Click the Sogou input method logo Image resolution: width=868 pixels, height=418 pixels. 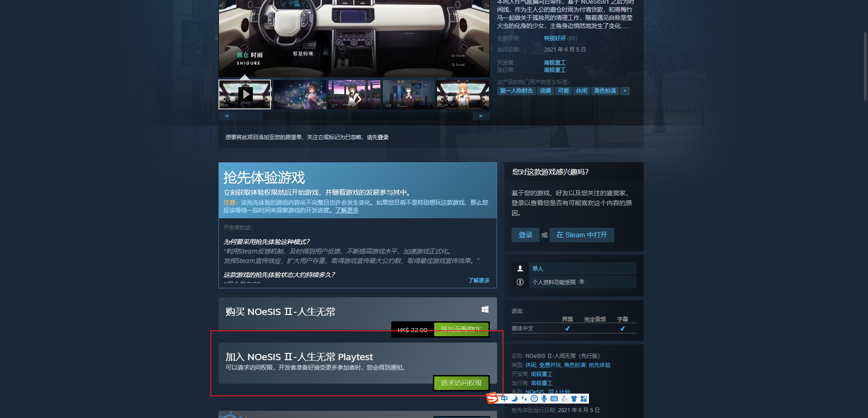pyautogui.click(x=492, y=398)
